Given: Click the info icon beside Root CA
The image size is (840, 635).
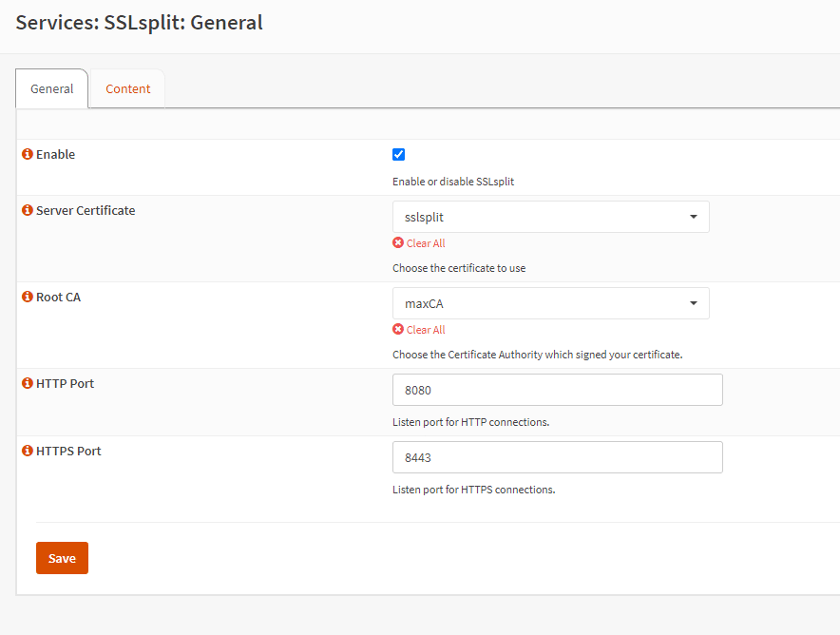Looking at the screenshot, I should (28, 297).
